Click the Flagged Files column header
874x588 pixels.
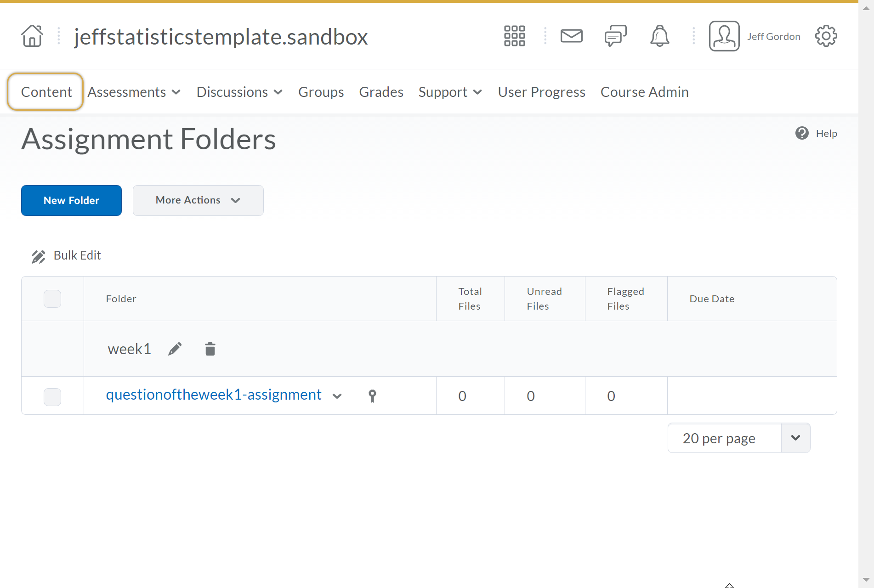[625, 299]
